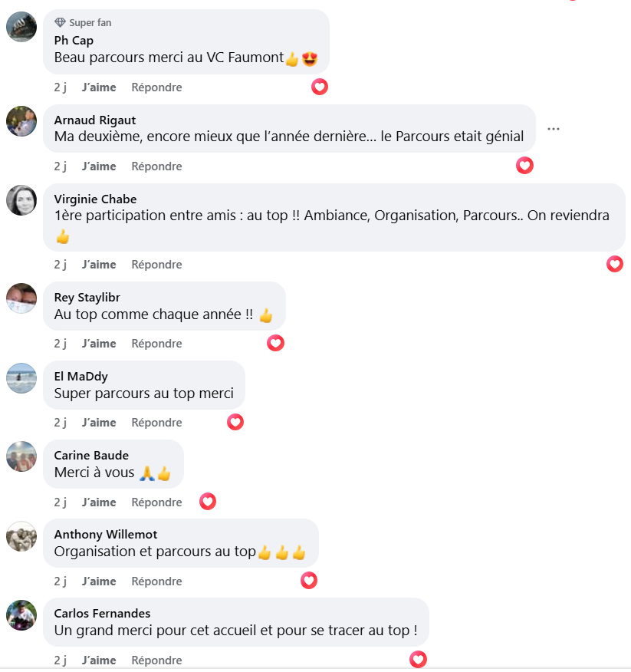Screen dimensions: 631x672
Task: Click the heart reaction on El MaDdy's comment
Action: [235, 422]
